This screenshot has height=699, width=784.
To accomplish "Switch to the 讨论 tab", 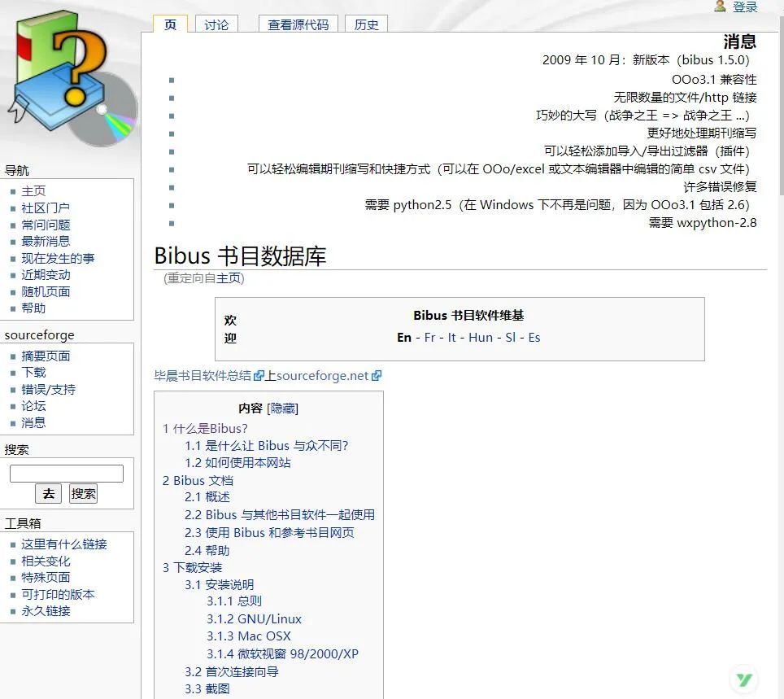I will (216, 24).
